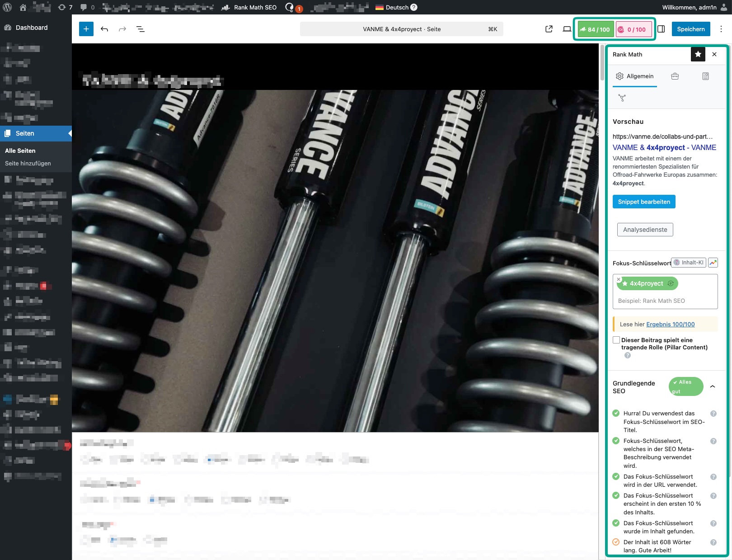Image resolution: width=732 pixels, height=560 pixels.
Task: Click the Rank Math star pin icon
Action: tap(698, 54)
